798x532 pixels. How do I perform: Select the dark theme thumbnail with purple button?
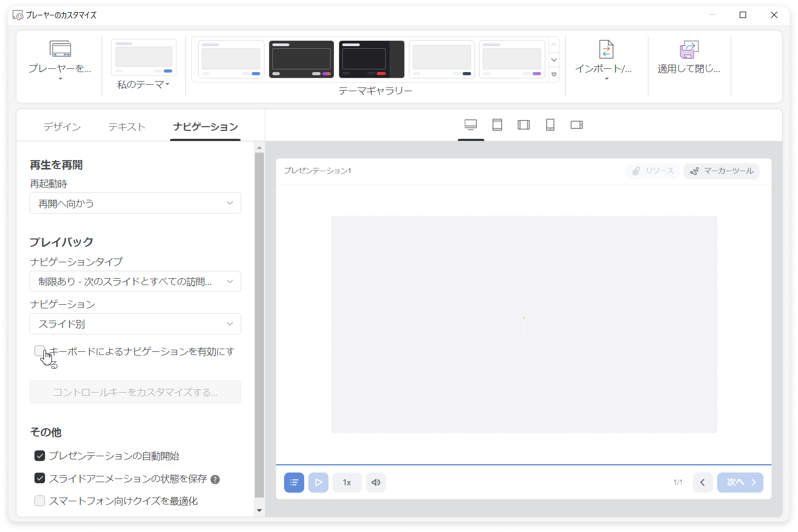(x=302, y=59)
